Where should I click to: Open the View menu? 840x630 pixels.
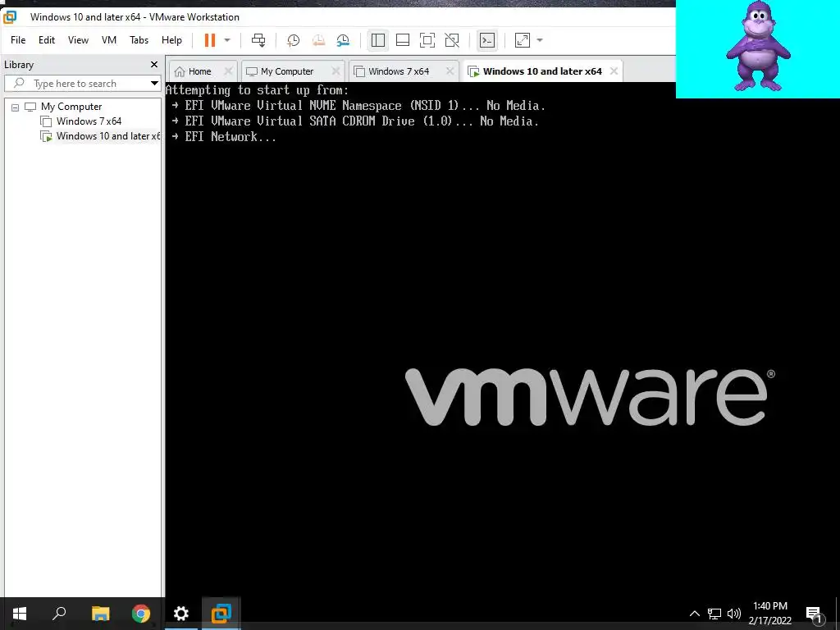coord(78,40)
